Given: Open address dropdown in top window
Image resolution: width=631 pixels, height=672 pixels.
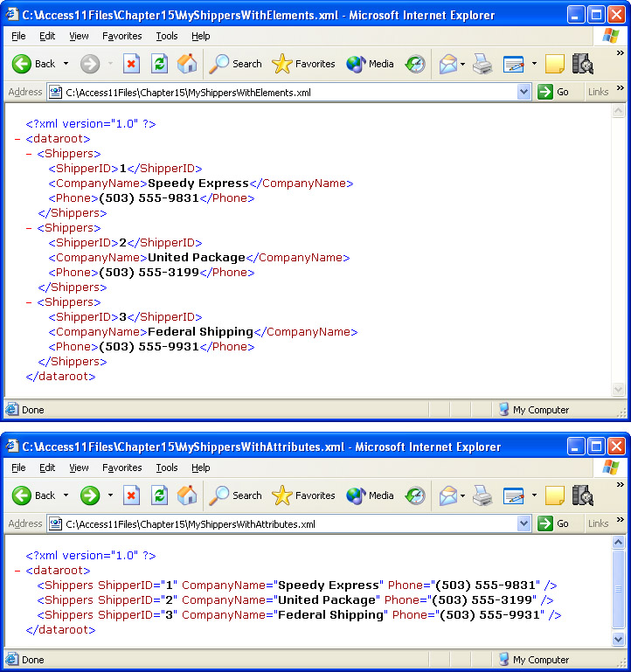Looking at the screenshot, I should point(524,92).
